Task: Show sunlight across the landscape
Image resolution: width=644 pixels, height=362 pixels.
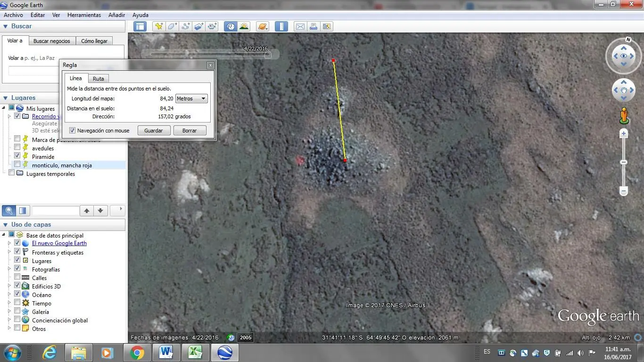Action: pos(244,26)
